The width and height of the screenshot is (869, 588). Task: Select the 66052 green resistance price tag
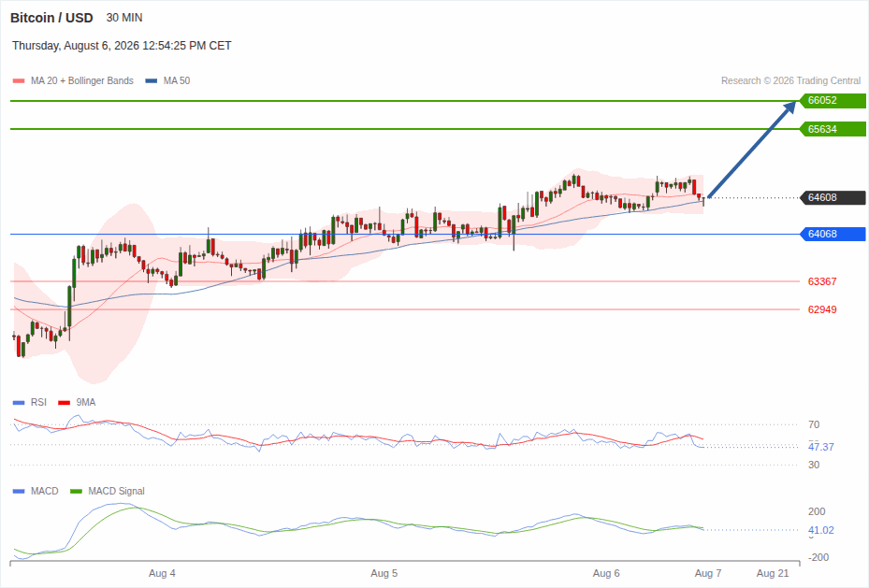833,100
